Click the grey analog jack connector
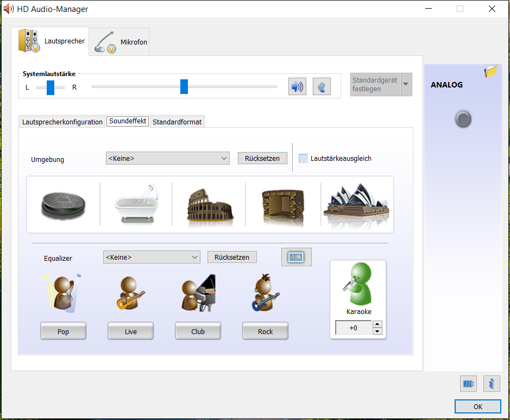 [463, 119]
